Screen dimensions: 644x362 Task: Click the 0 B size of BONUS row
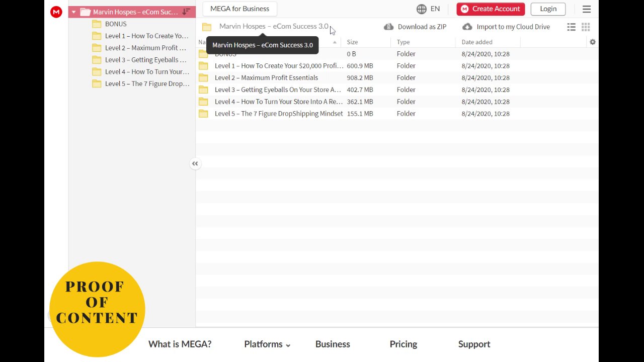pos(351,54)
